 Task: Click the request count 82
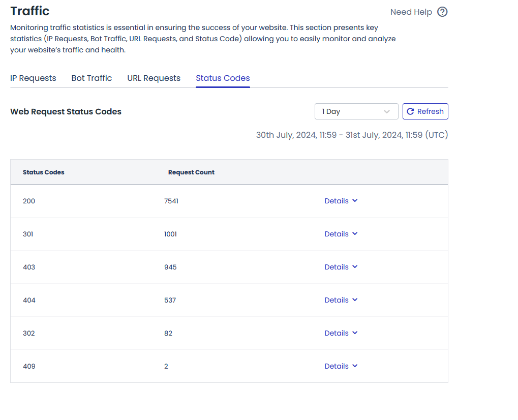[x=168, y=333]
